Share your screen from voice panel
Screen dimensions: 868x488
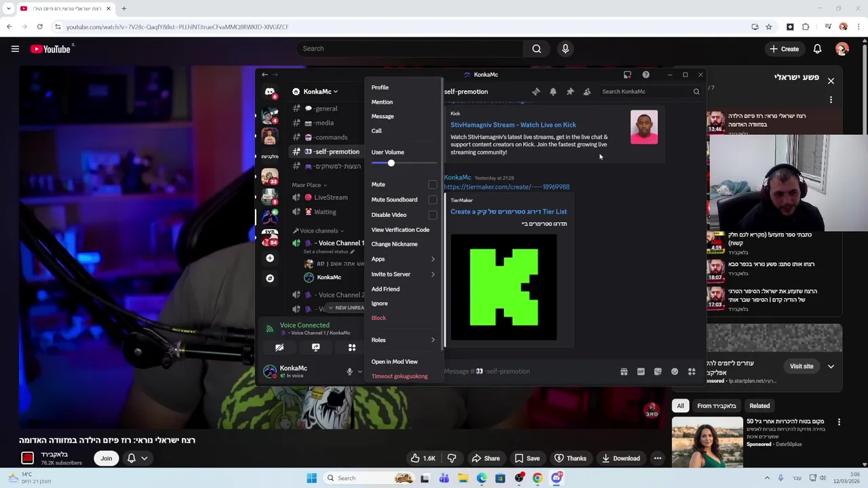(315, 347)
